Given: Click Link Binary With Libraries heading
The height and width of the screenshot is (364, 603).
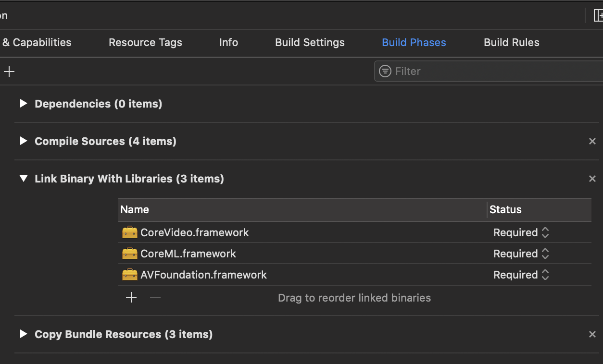Looking at the screenshot, I should click(129, 179).
